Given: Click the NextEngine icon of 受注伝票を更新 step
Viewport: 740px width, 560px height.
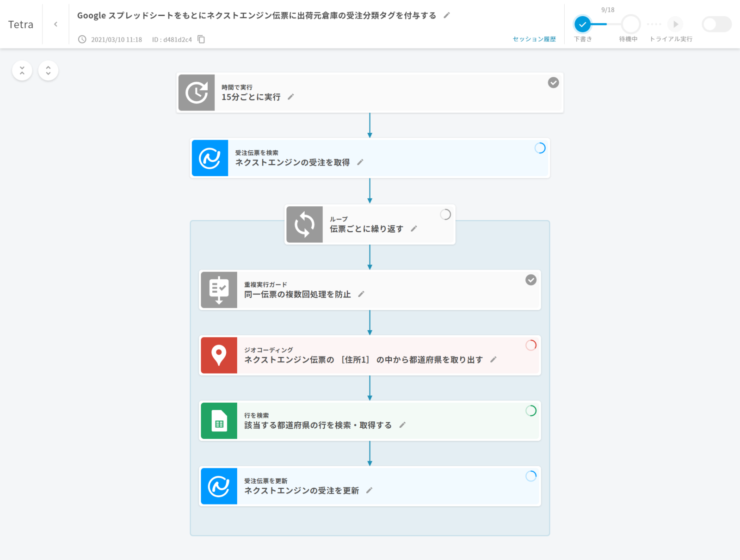Looking at the screenshot, I should click(x=219, y=486).
